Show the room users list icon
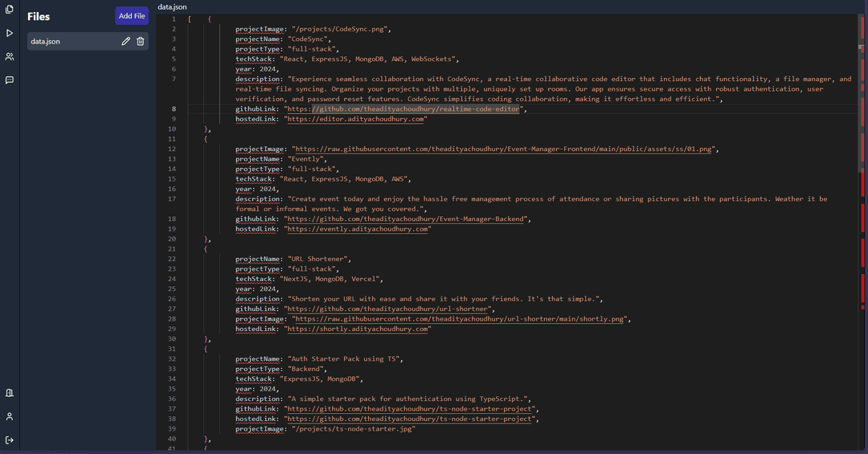Image resolution: width=868 pixels, height=454 pixels. click(10, 57)
